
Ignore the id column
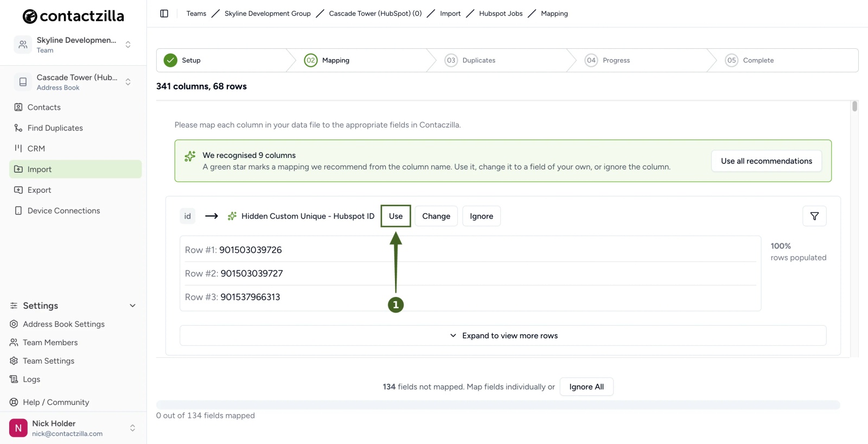pos(482,216)
